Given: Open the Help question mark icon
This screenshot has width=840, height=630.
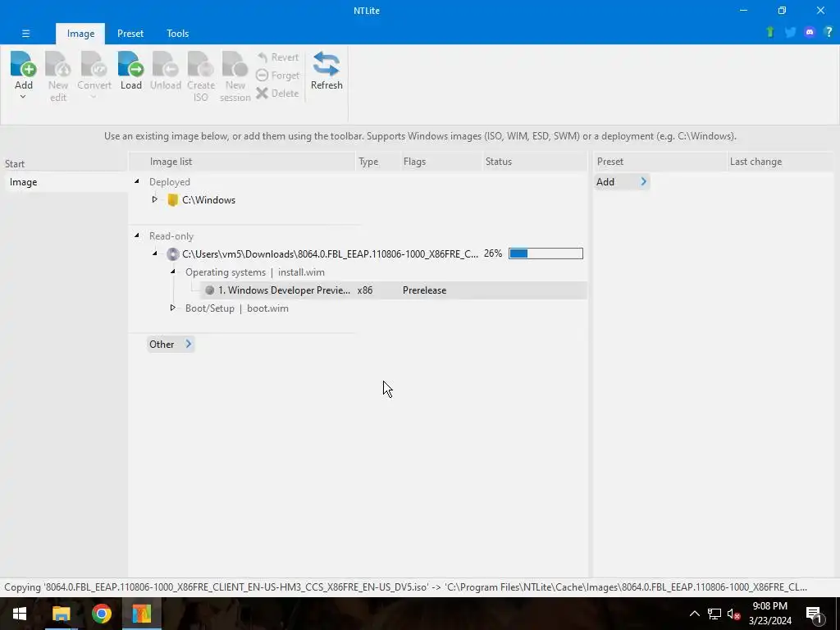Looking at the screenshot, I should point(829,32).
